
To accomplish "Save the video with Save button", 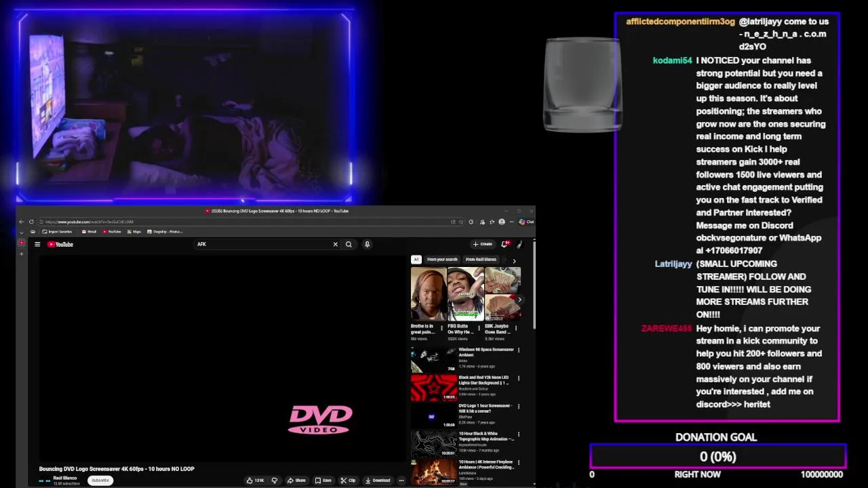I will coord(323,480).
